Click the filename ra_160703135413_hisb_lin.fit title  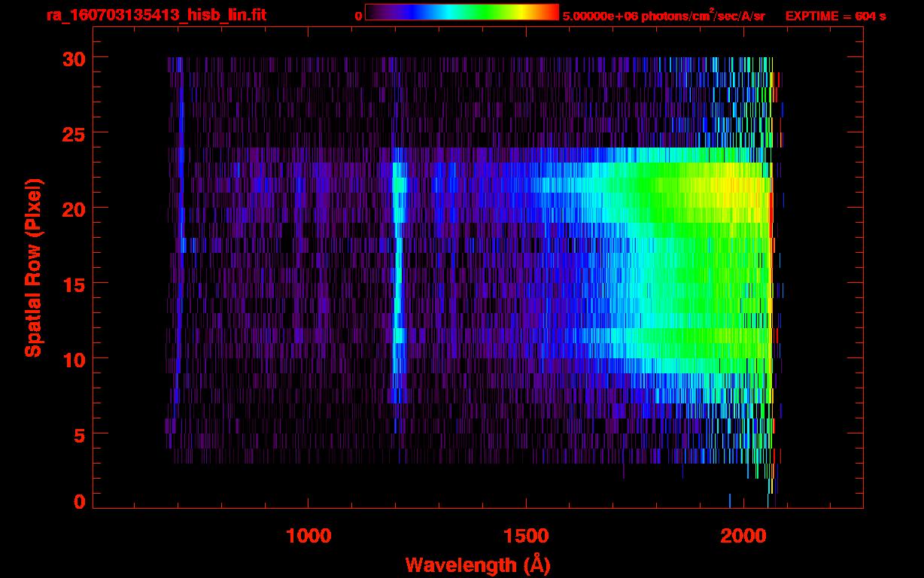coord(155,15)
